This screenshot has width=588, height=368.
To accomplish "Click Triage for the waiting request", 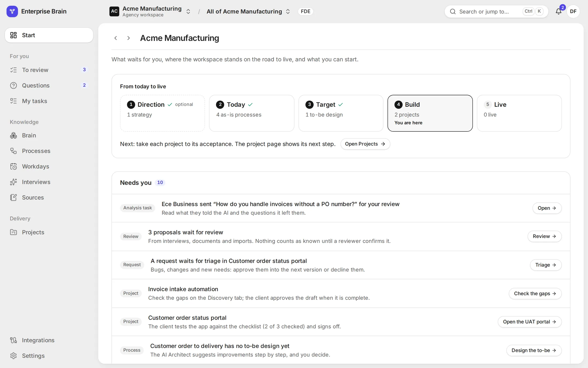I will (x=546, y=265).
